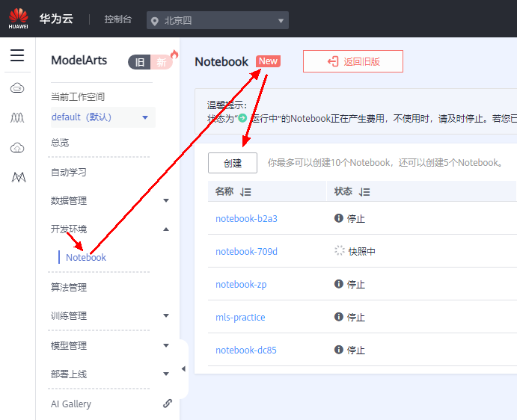Click the snapshot spinner icon for notebook-709d

(x=340, y=250)
